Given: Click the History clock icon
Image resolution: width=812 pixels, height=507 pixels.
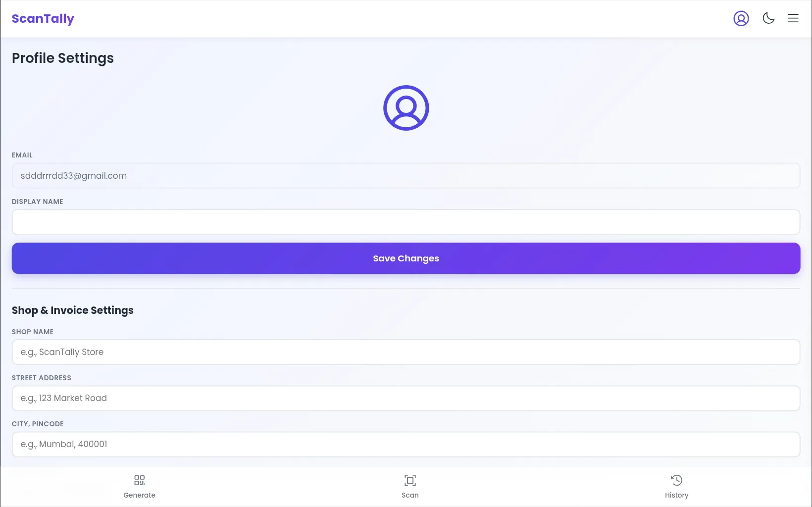Looking at the screenshot, I should 676,480.
